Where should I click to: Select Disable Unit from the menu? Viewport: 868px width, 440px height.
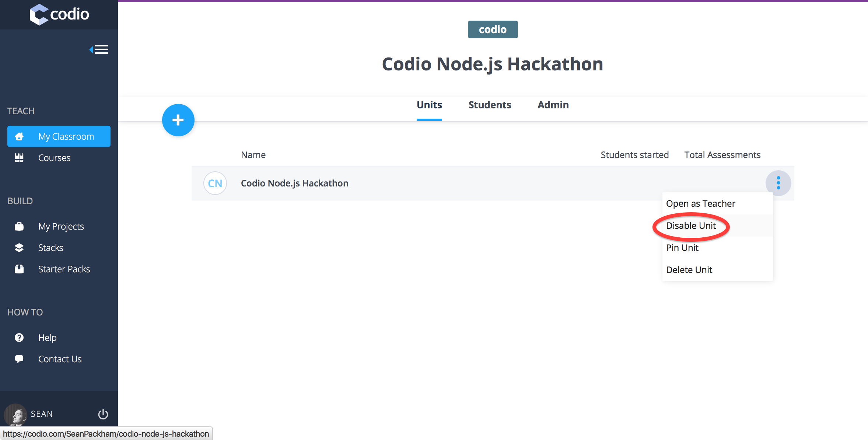coord(717,226)
